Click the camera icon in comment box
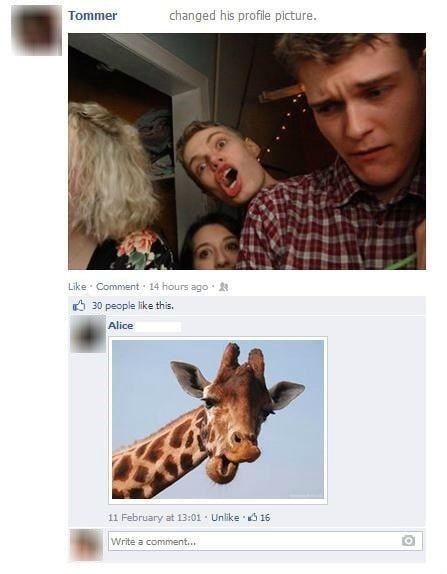 [x=408, y=540]
